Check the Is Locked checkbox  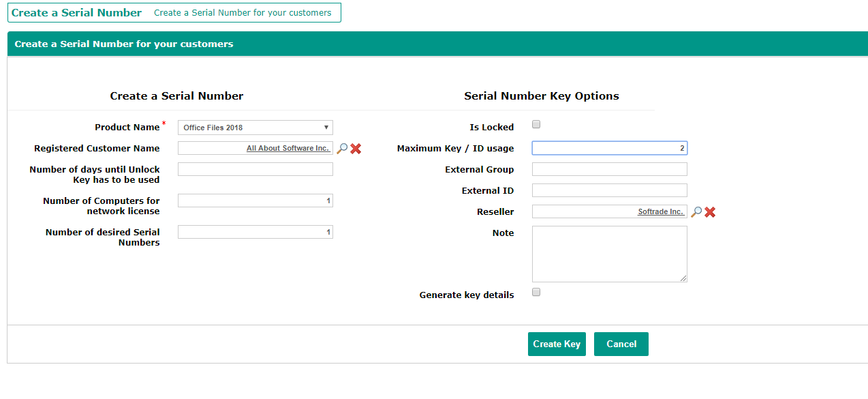536,124
